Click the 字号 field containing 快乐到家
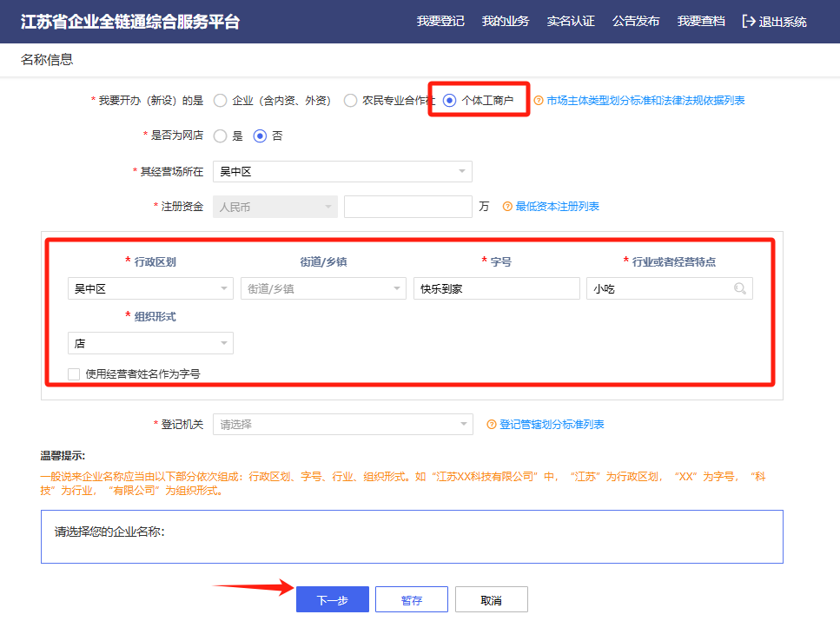This screenshot has width=840, height=621. 497,289
